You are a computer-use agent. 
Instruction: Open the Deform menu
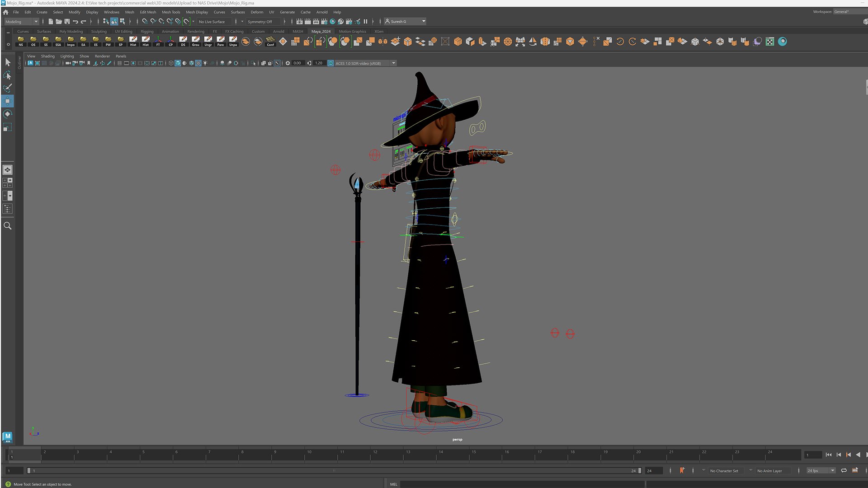coord(257,12)
